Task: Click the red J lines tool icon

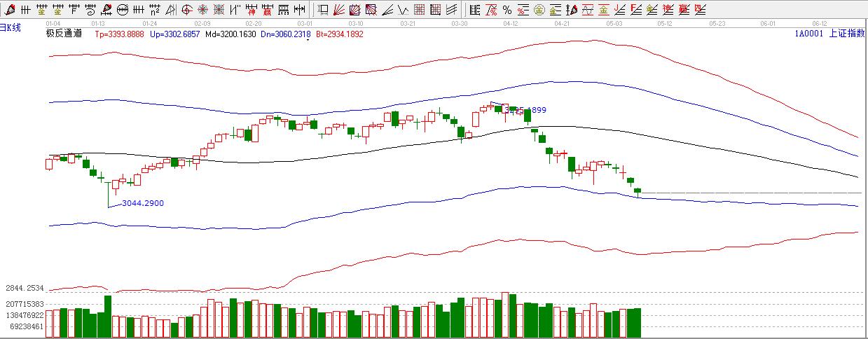Action: [x=619, y=10]
